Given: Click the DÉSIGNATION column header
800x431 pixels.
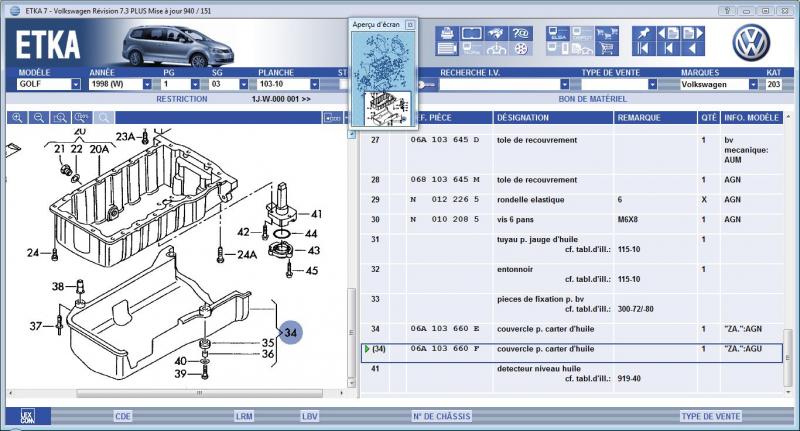Looking at the screenshot, I should (553, 118).
